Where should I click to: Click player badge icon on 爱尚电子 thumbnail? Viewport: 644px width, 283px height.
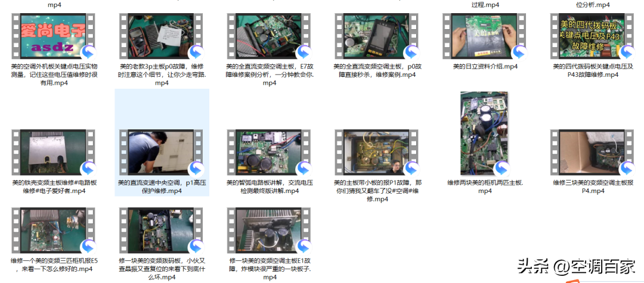[88, 53]
